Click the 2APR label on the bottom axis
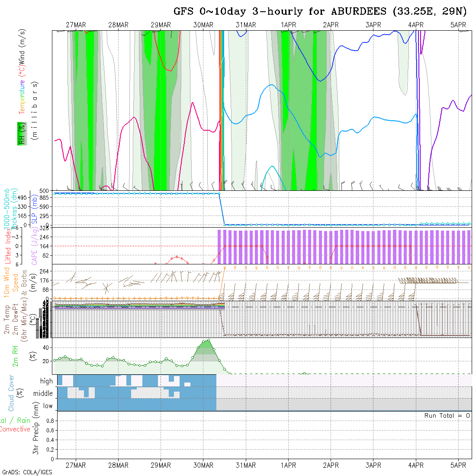The height and width of the screenshot is (476, 476). tap(331, 465)
